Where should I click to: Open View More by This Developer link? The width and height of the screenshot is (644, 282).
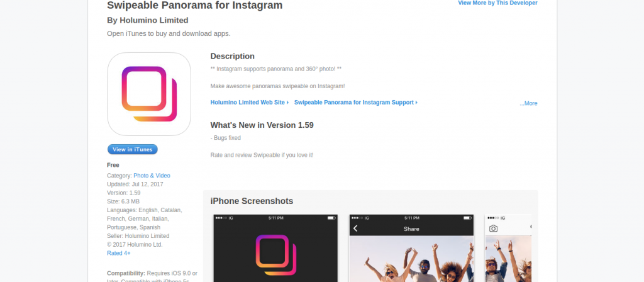[x=497, y=3]
